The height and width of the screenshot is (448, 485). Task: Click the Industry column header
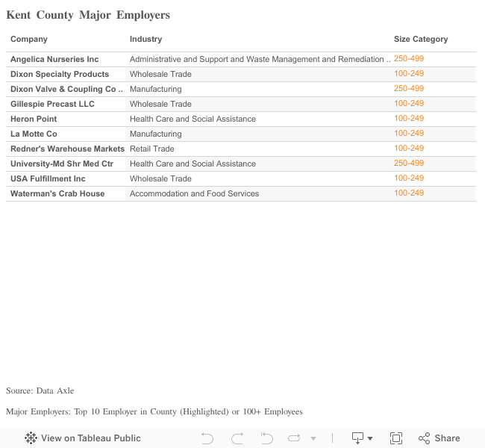[146, 39]
